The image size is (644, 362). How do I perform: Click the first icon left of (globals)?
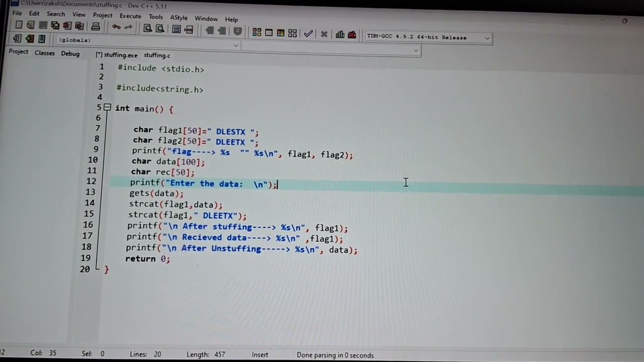(x=18, y=38)
